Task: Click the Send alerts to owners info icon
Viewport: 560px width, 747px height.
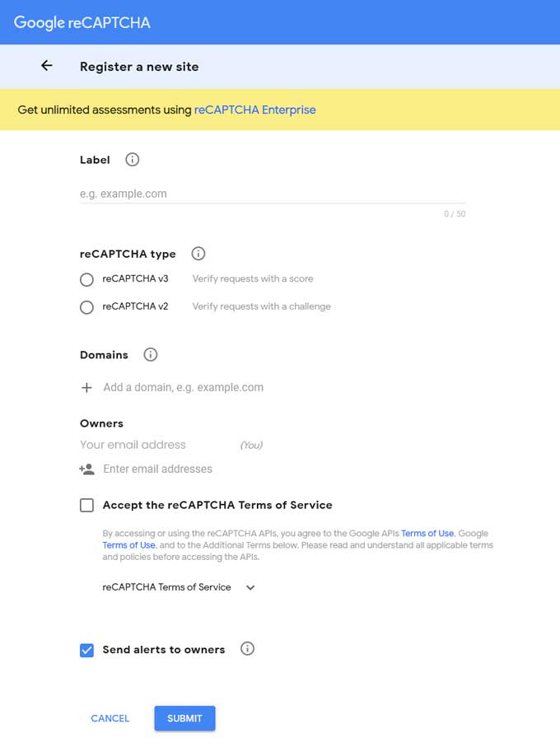Action: 247,650
